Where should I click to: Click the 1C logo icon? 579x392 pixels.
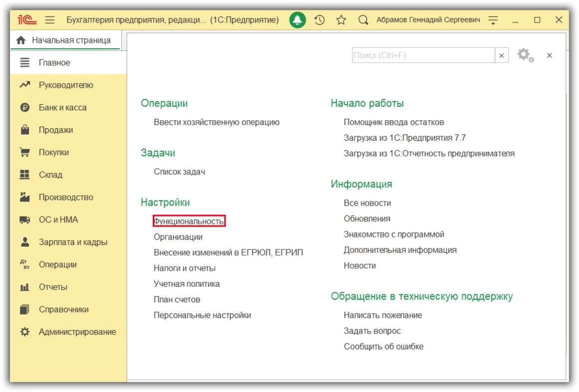coord(27,20)
